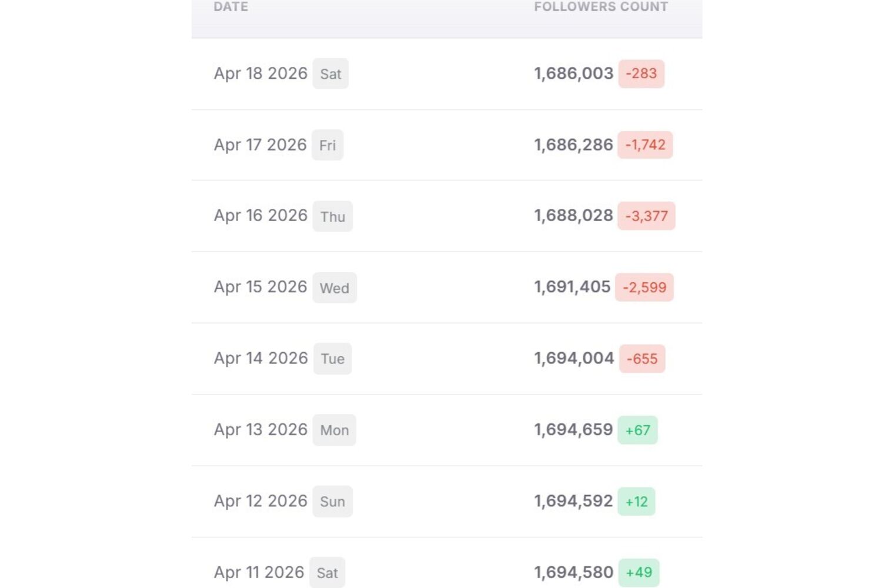Image resolution: width=882 pixels, height=588 pixels.
Task: Click the Fri weekday badge
Action: (x=328, y=145)
